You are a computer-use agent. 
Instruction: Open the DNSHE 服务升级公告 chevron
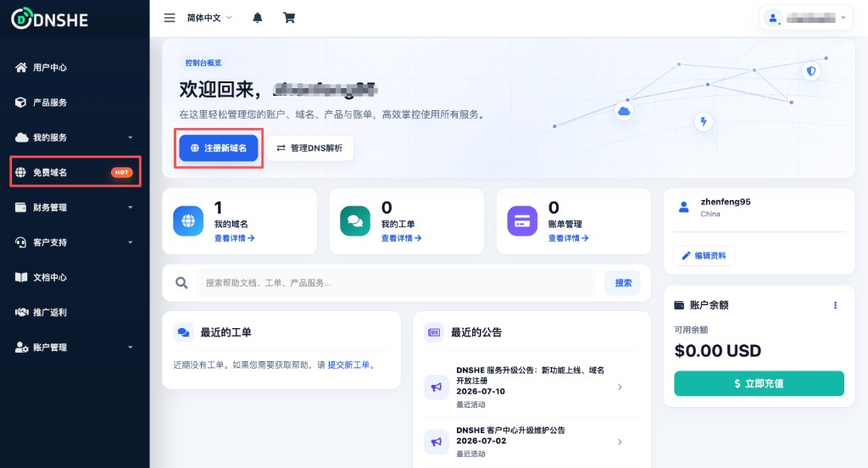point(620,387)
